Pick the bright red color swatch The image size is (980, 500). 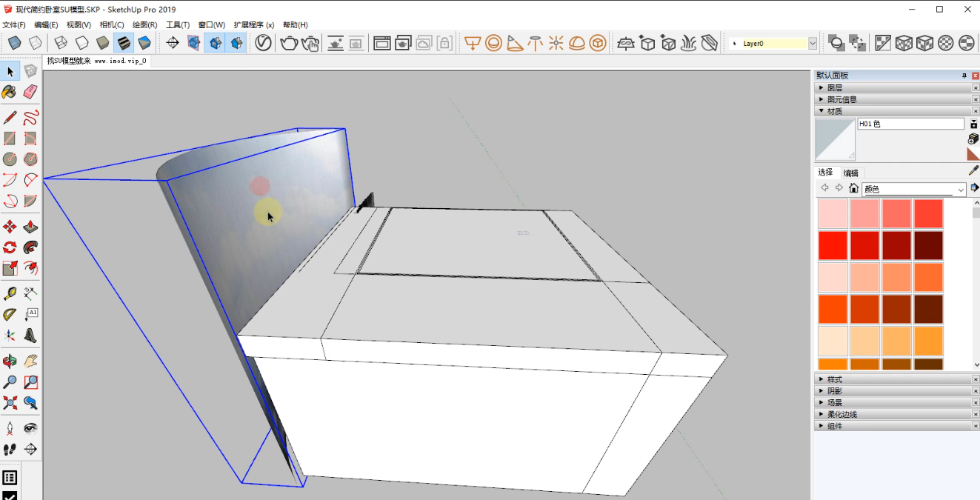(x=833, y=246)
